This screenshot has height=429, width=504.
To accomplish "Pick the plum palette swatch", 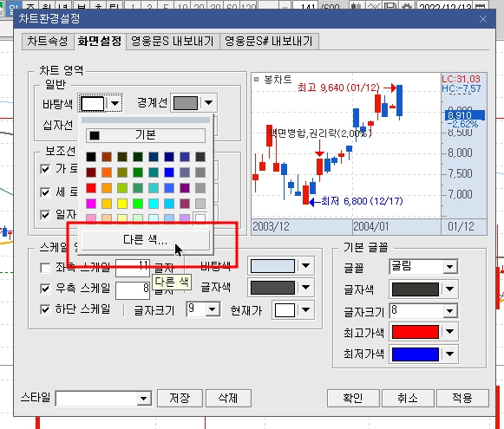I will coord(185,204).
